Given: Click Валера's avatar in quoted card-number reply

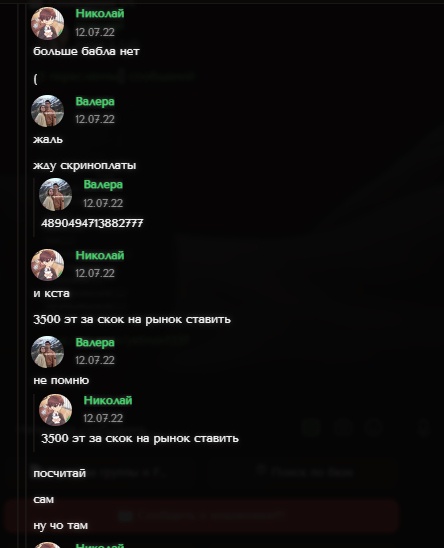Looking at the screenshot, I should [x=55, y=194].
